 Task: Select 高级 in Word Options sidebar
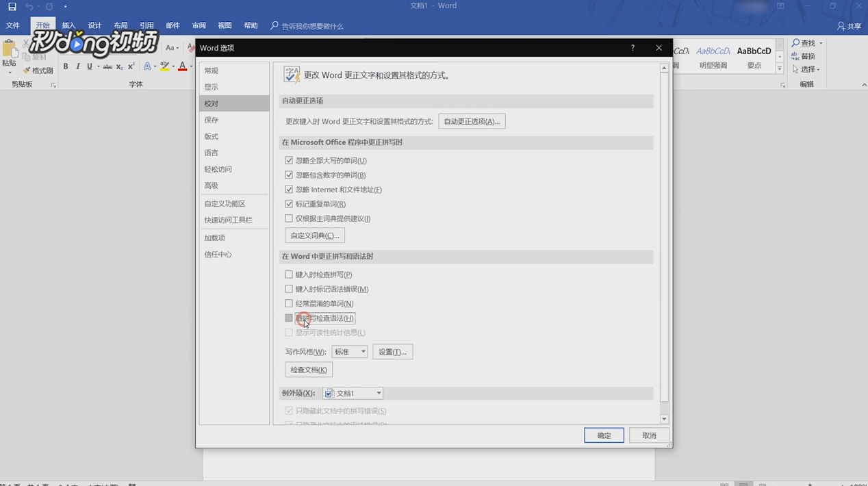click(234, 186)
